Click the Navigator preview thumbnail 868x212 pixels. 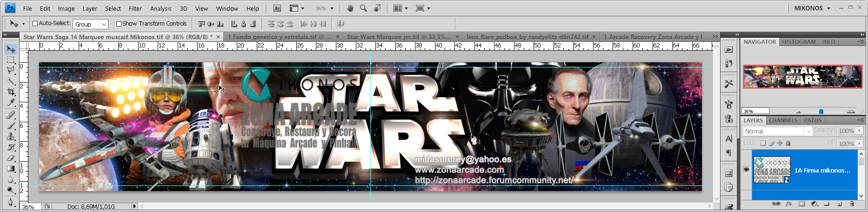[802, 77]
